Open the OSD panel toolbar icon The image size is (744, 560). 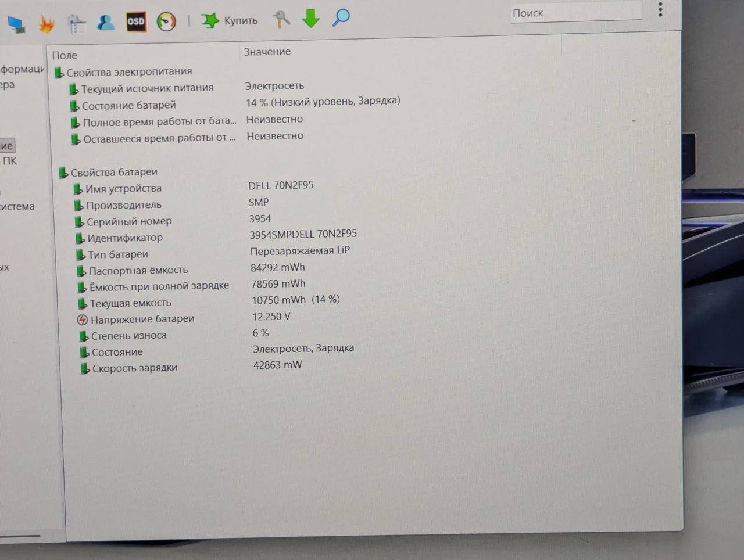point(136,22)
